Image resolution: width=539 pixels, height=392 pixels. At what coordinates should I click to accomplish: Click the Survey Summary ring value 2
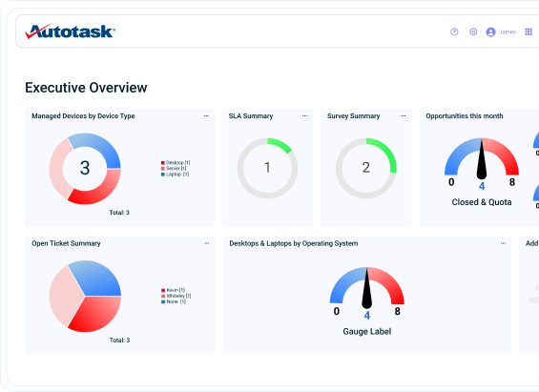coord(366,168)
